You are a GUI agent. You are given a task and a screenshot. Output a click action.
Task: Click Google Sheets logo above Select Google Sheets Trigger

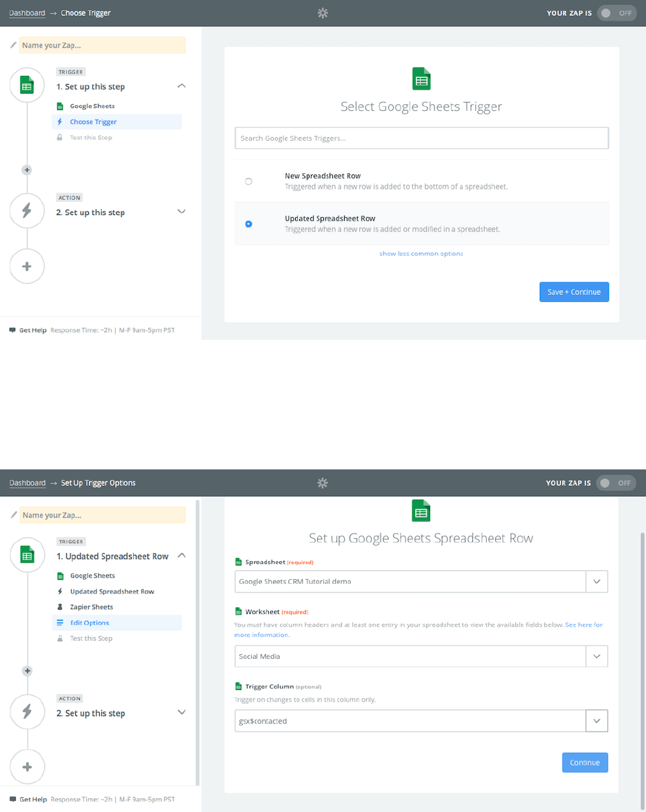[421, 79]
